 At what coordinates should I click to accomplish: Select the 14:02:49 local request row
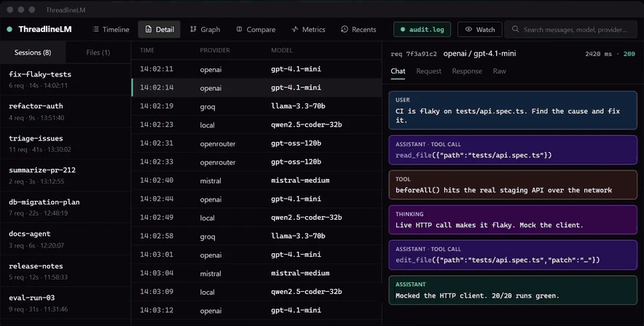coord(256,218)
